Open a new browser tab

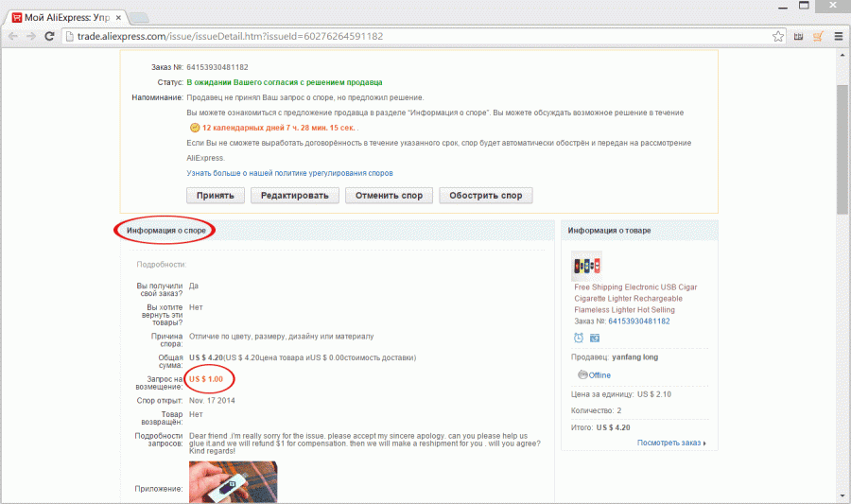click(x=139, y=18)
